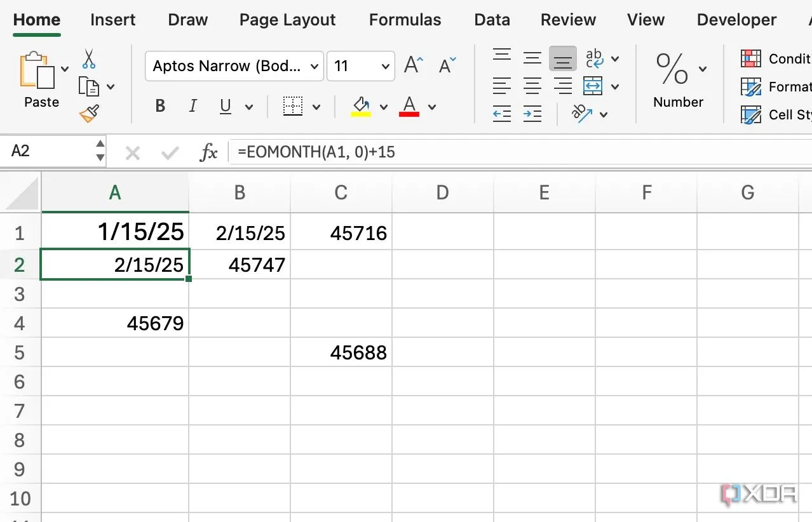Toggle Bold formatting
The width and height of the screenshot is (812, 522).
pyautogui.click(x=160, y=106)
